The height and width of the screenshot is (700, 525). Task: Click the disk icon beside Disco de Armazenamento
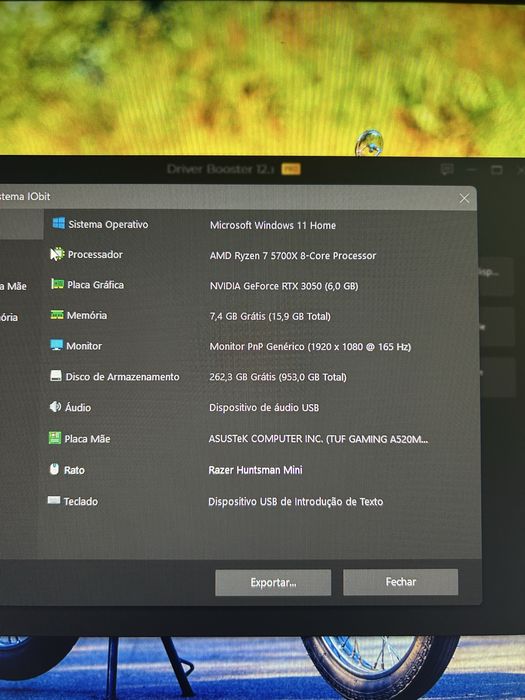(56, 375)
